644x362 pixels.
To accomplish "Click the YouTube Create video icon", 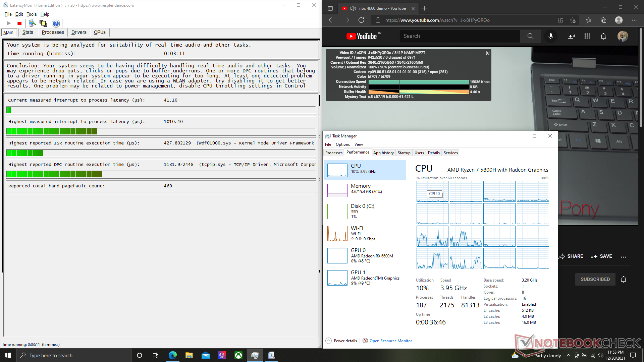I will point(571,36).
